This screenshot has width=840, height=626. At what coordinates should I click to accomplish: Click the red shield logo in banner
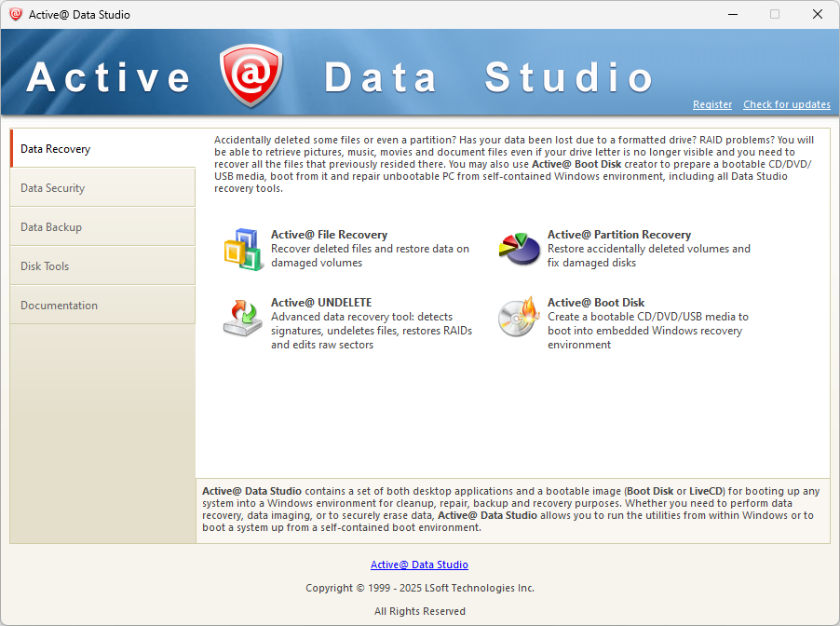point(251,75)
